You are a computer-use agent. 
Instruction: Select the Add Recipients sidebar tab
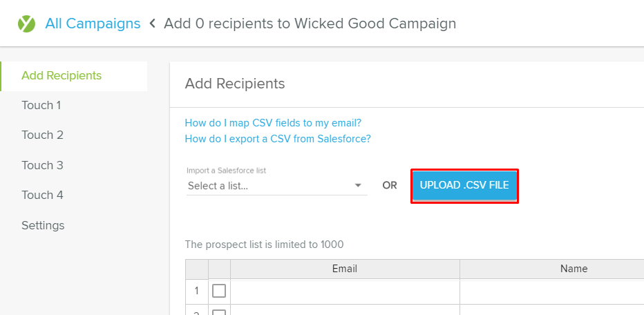(61, 76)
